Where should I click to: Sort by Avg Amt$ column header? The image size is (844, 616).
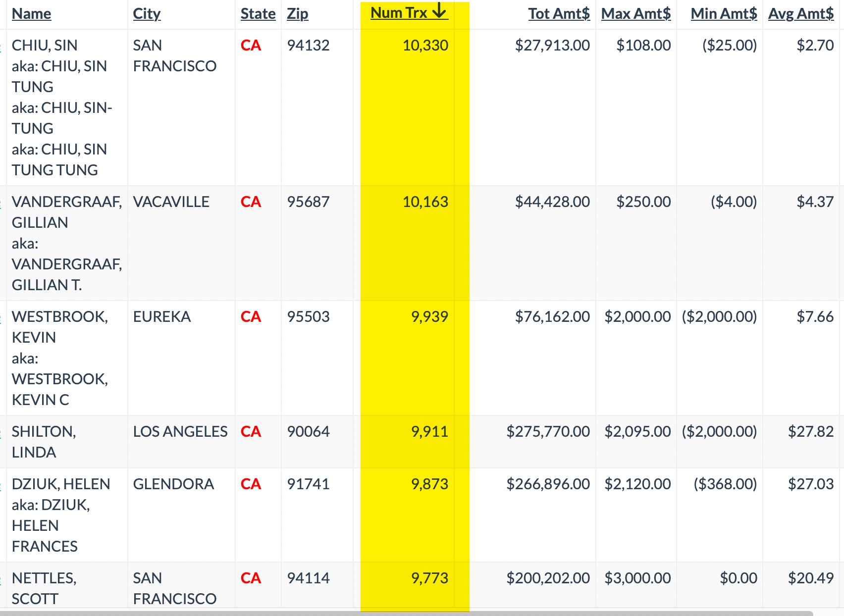pos(801,14)
